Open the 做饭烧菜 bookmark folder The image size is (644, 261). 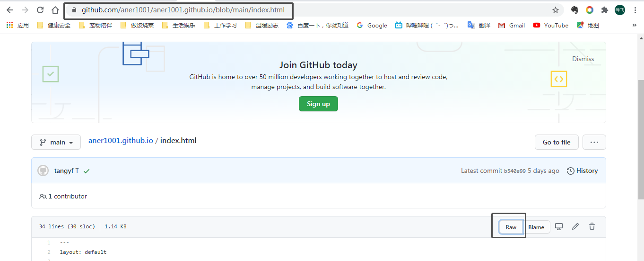137,25
